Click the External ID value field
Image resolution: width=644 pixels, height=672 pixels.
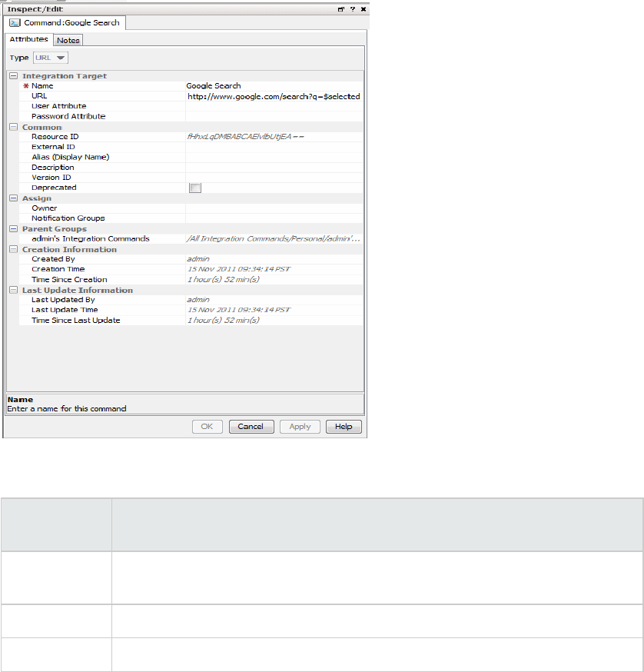pyautogui.click(x=274, y=147)
